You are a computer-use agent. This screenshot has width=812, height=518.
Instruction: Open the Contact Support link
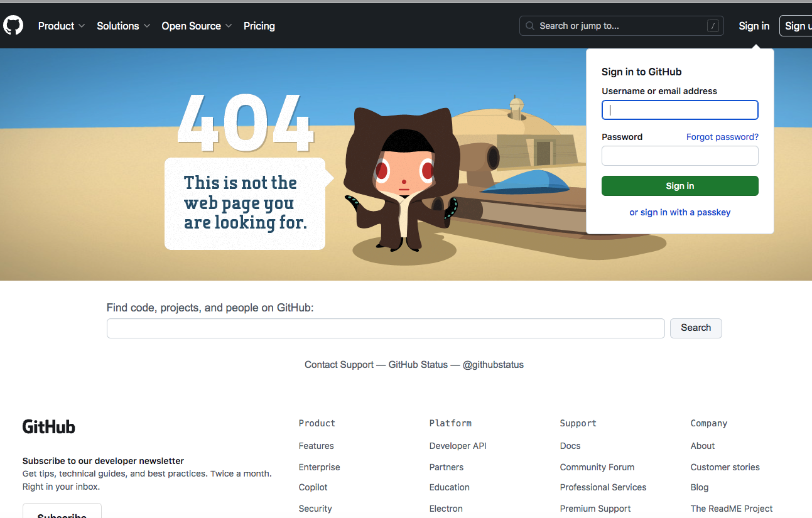pyautogui.click(x=339, y=365)
